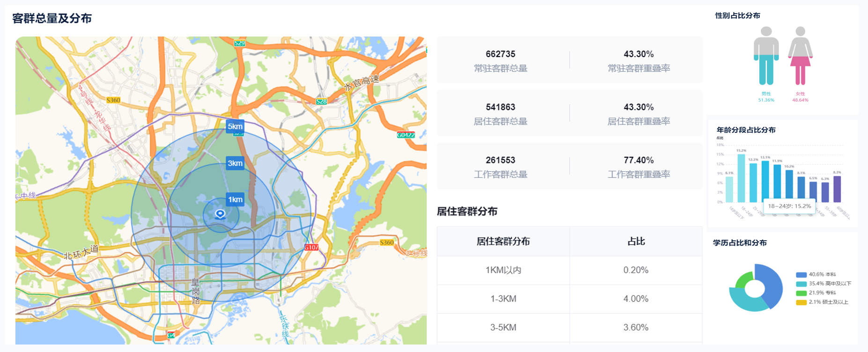Select the 5km radius label on map
The height and width of the screenshot is (352, 868).
pyautogui.click(x=235, y=126)
